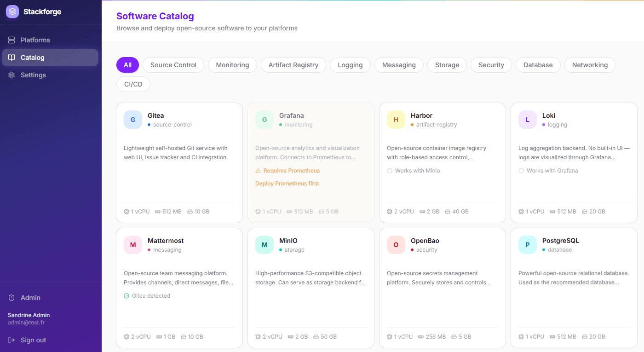Click Harbor's 2 vCPU chip icon
This screenshot has height=352, width=644.
(x=390, y=212)
